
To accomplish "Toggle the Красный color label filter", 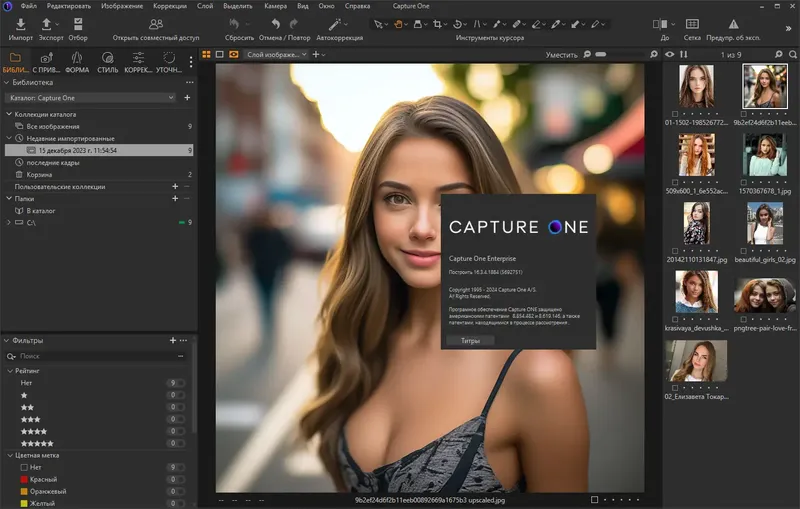I will pos(40,479).
